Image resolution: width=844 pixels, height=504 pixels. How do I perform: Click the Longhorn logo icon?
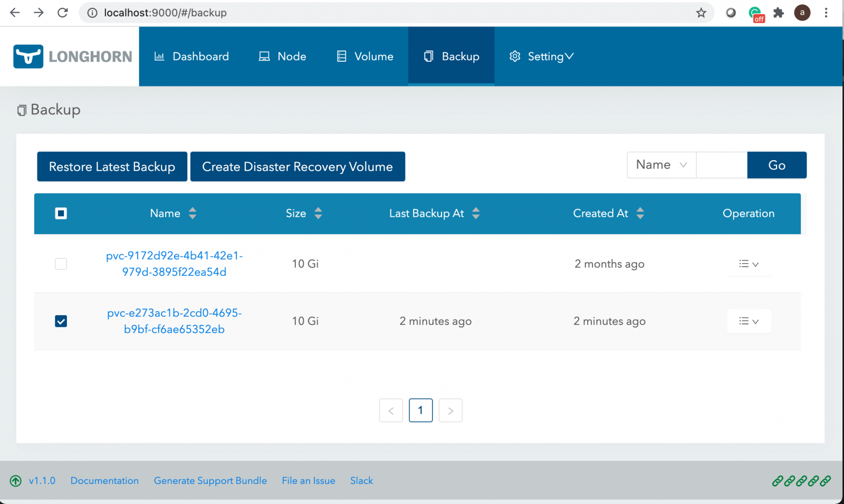[28, 56]
